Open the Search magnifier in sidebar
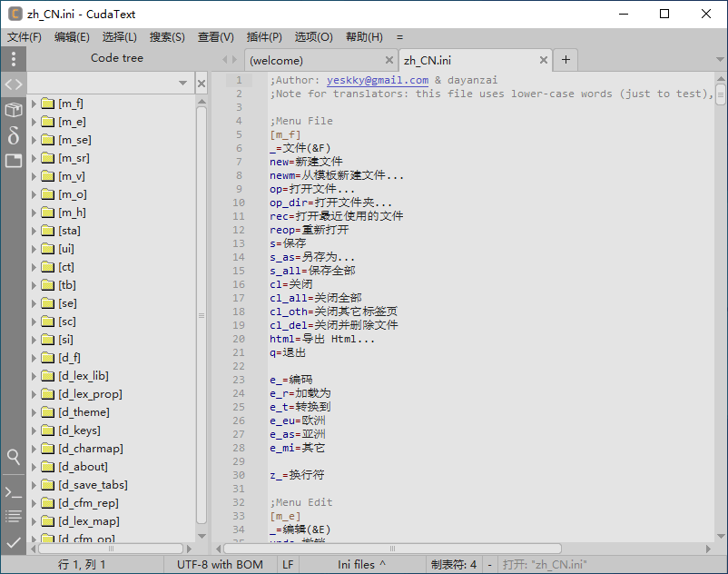Viewport: 728px width, 574px height. click(14, 457)
